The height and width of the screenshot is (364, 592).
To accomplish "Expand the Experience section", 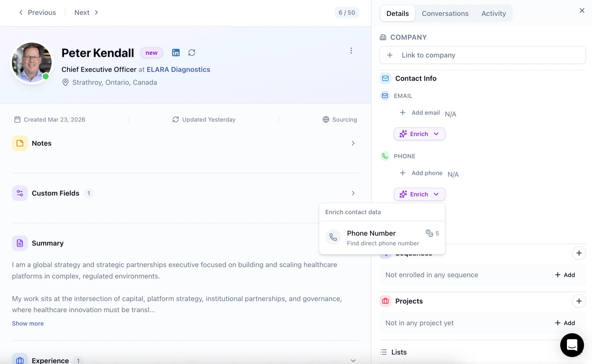I will pos(353,360).
